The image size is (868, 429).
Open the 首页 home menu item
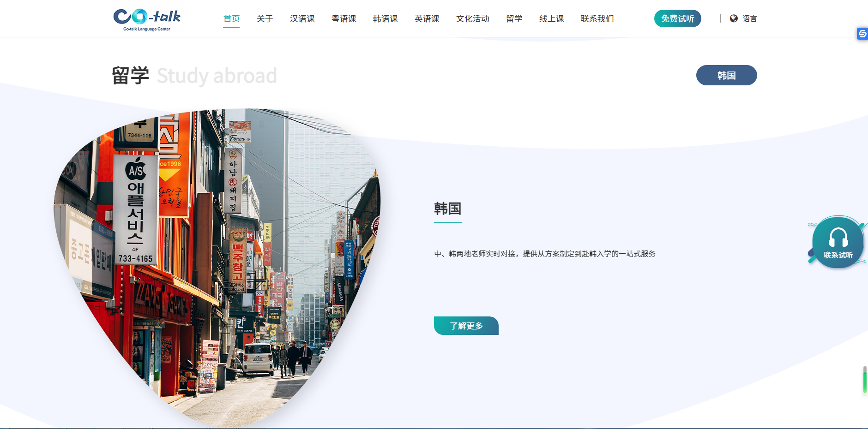[x=231, y=19]
